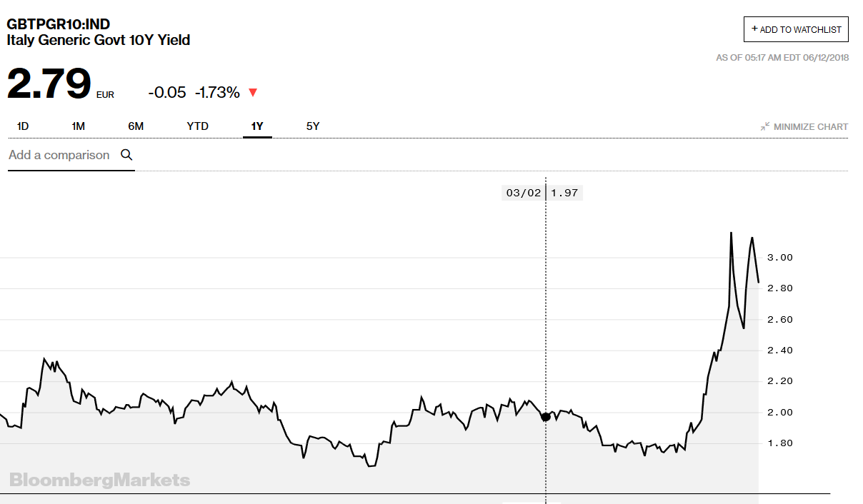The image size is (863, 504).
Task: Click the GBTPGR10:IND ticker heading
Action: 59,25
